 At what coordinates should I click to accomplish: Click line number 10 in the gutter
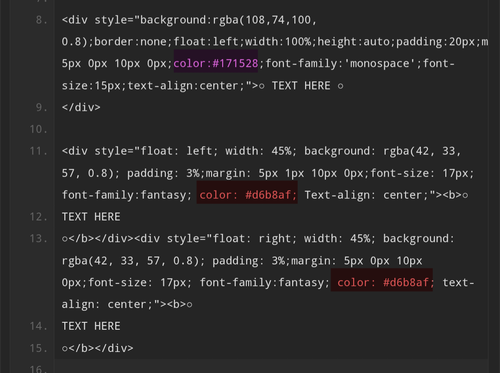38,129
